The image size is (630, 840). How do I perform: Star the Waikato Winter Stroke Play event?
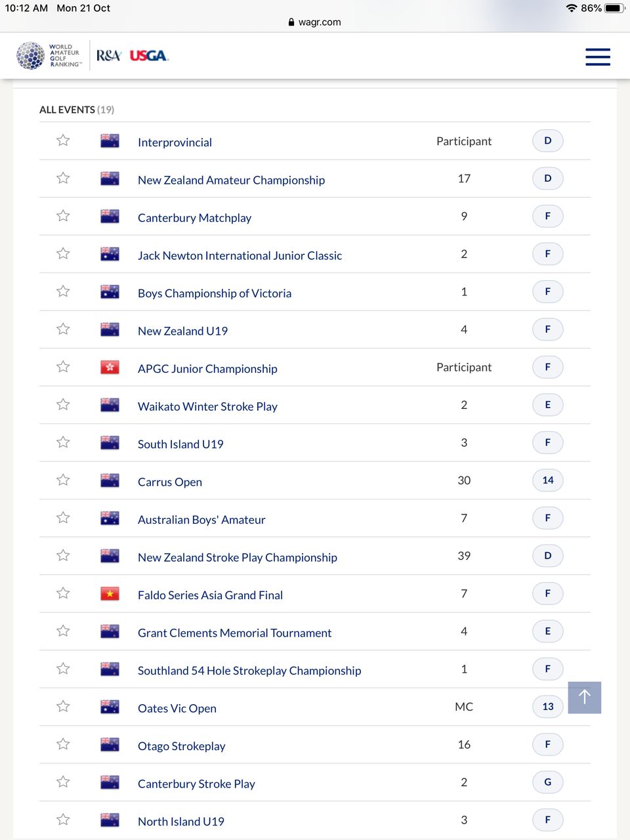(x=63, y=404)
